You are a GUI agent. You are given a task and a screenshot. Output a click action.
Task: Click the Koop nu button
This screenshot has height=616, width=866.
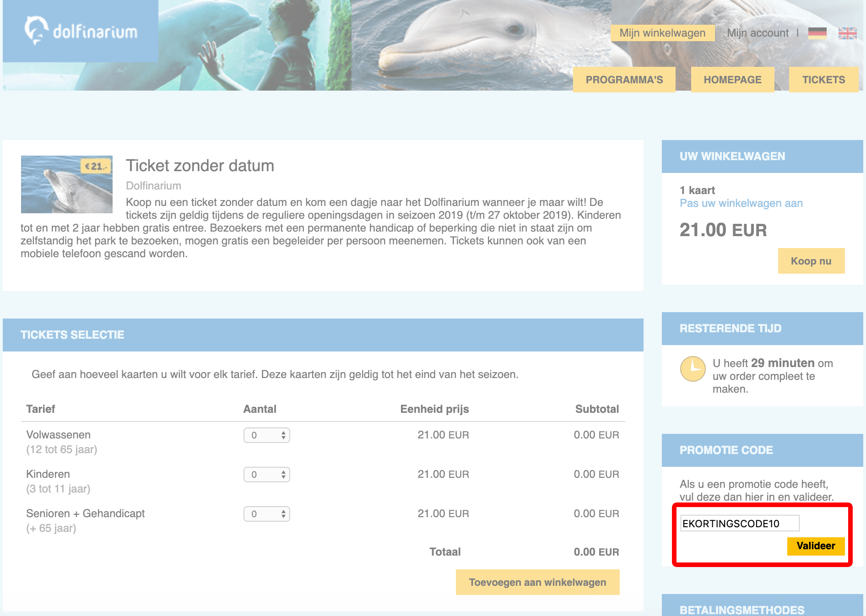coord(811,261)
